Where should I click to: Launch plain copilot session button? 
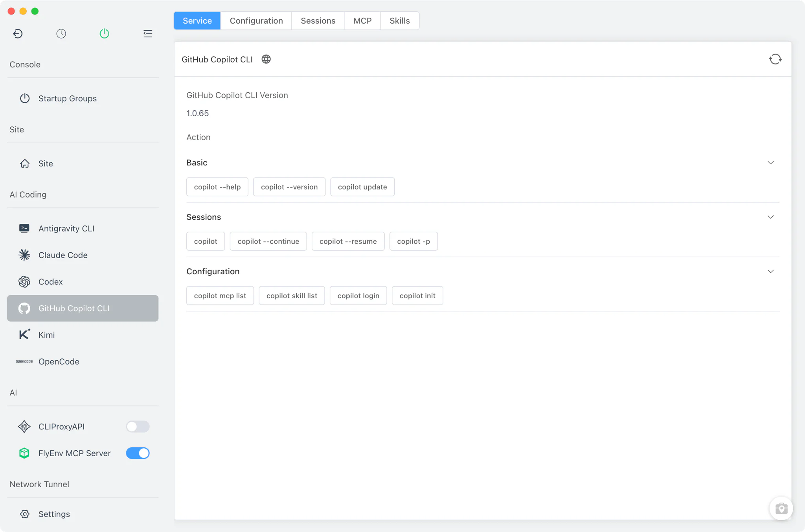coord(206,241)
